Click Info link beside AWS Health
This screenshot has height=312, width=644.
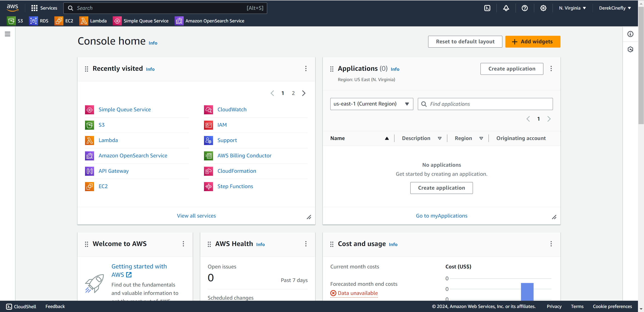(260, 245)
